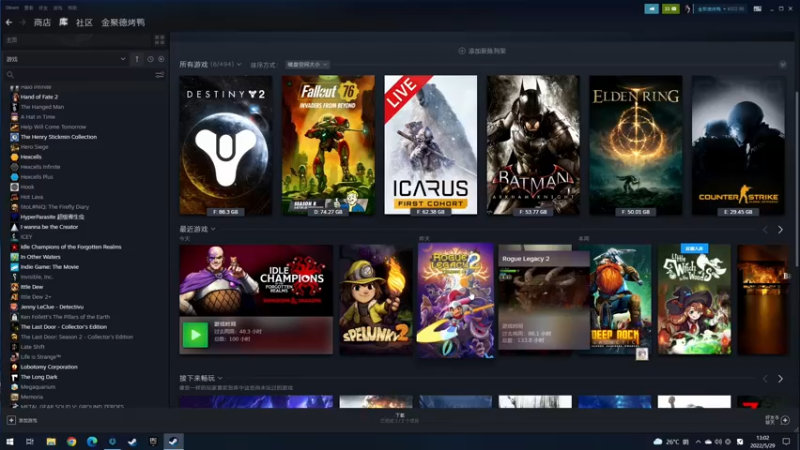Open the 金聚德烤鸭 profile tab

(x=123, y=22)
